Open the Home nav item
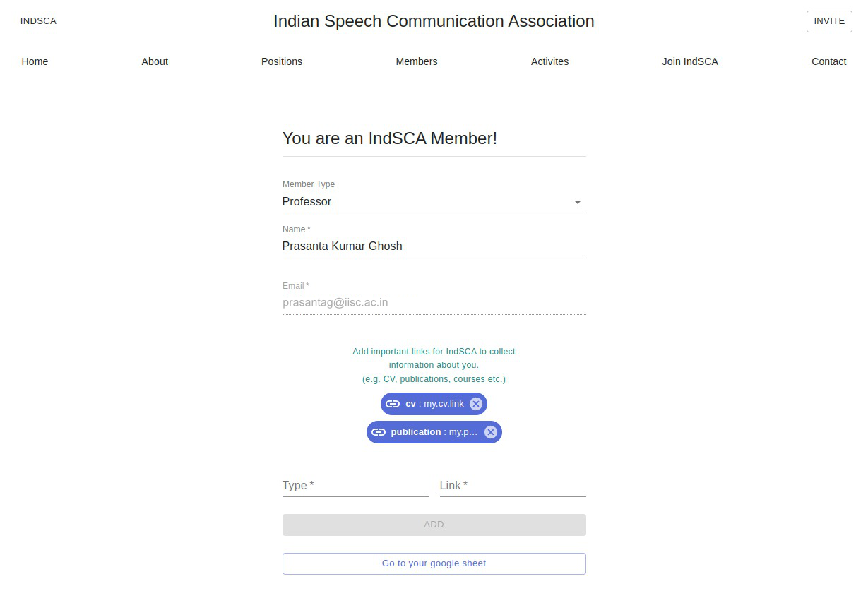Image resolution: width=868 pixels, height=603 pixels. [35, 61]
